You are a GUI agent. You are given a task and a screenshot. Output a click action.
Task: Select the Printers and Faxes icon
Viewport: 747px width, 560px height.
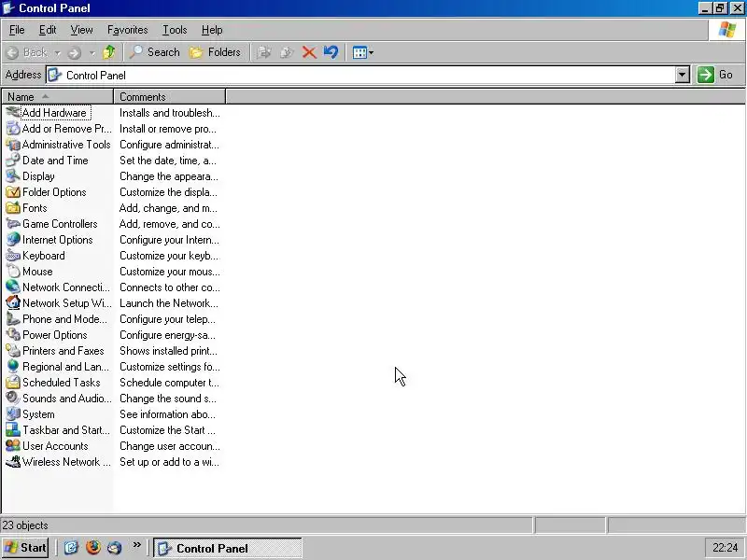point(13,351)
